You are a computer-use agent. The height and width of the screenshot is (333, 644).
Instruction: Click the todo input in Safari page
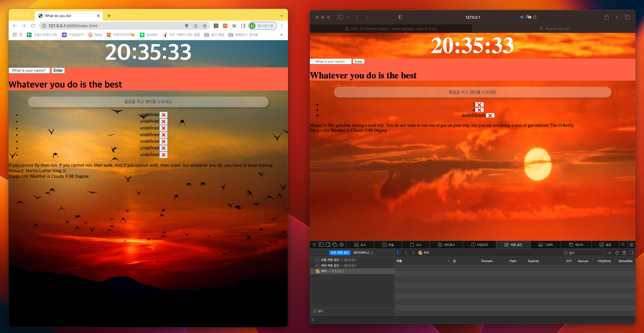point(472,92)
